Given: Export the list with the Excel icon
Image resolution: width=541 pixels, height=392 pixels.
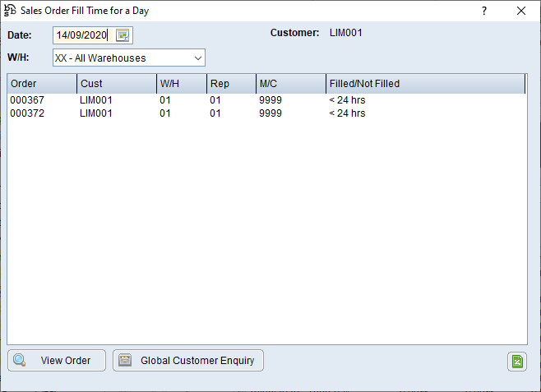Looking at the screenshot, I should (516, 361).
